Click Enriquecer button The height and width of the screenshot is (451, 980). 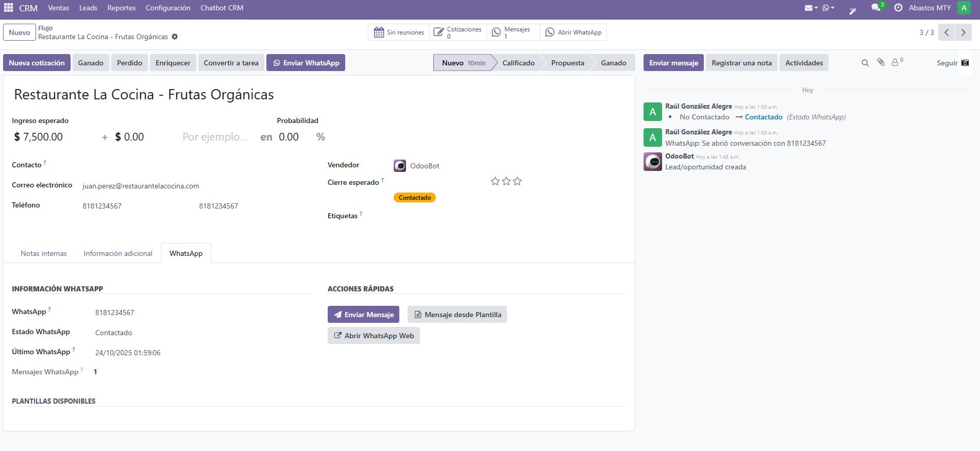pyautogui.click(x=173, y=63)
